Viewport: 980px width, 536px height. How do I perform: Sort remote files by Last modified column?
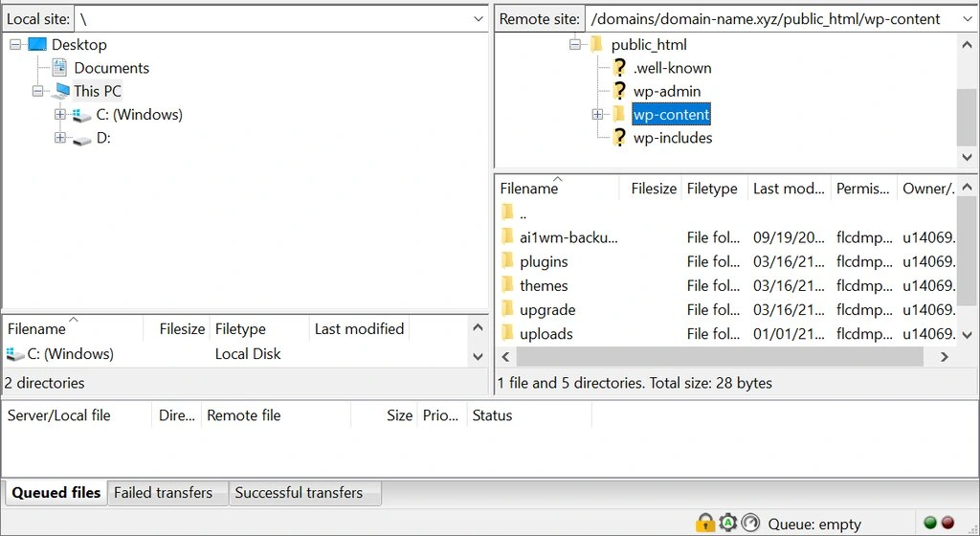pos(788,189)
